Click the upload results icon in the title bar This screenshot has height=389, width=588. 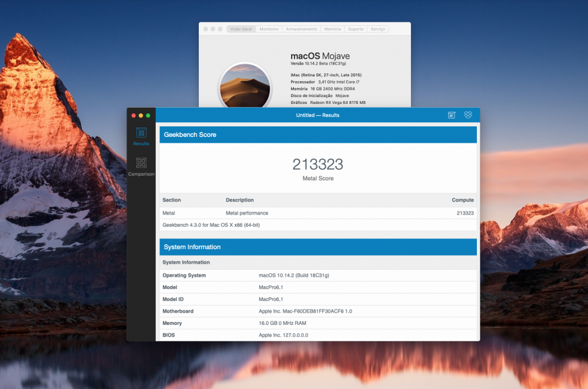(452, 115)
